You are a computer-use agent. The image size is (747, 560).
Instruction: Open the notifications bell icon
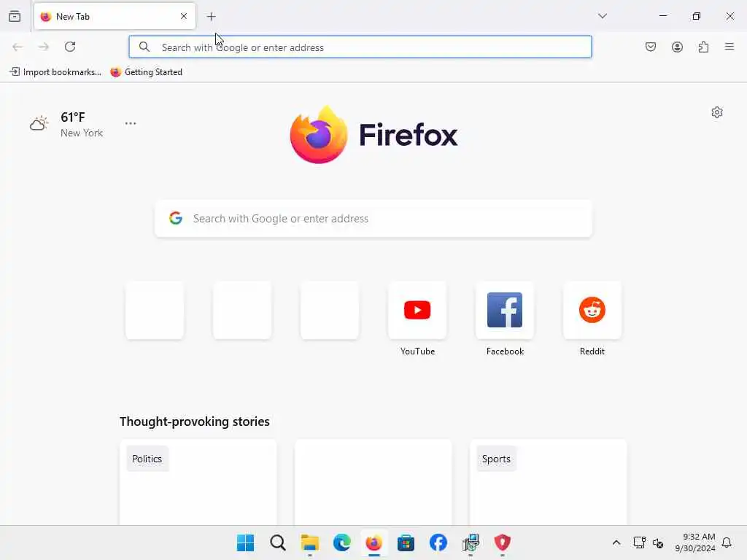(727, 542)
